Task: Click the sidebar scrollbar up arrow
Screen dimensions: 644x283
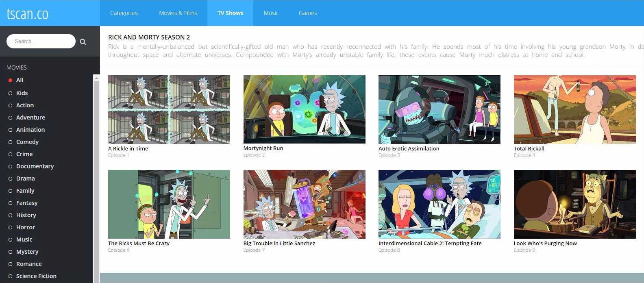Action: [96, 78]
